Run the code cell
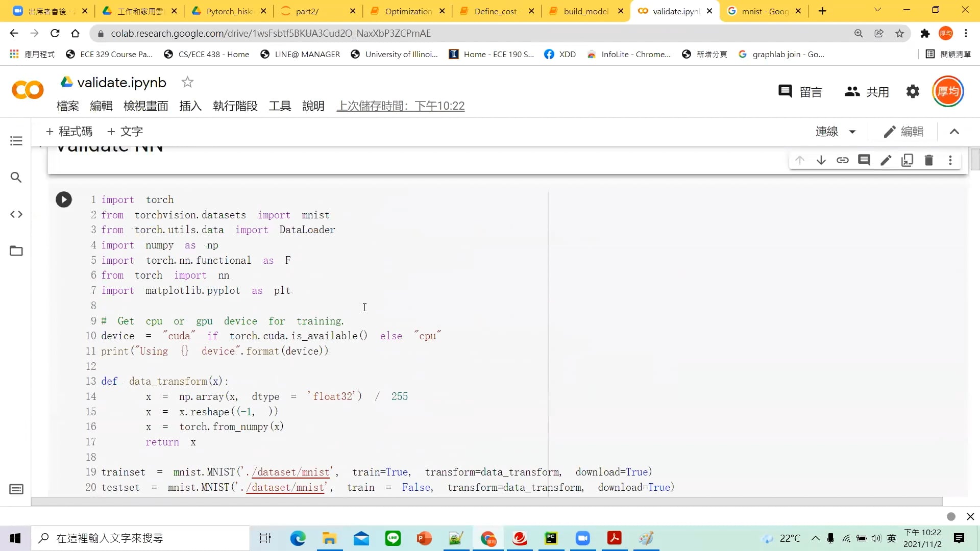 tap(64, 199)
